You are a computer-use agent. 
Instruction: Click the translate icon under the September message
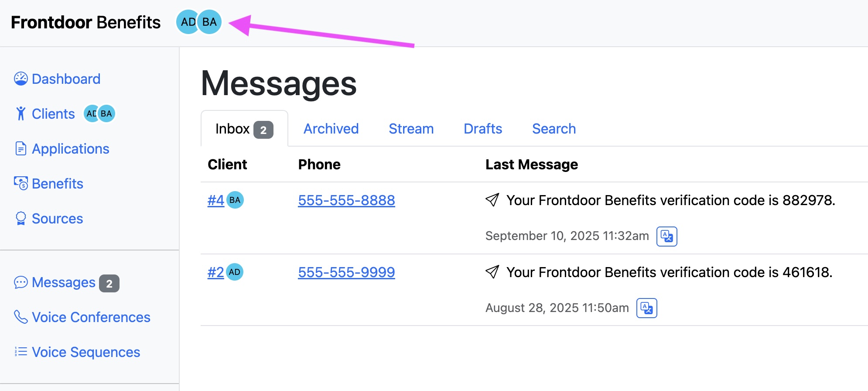(x=666, y=236)
